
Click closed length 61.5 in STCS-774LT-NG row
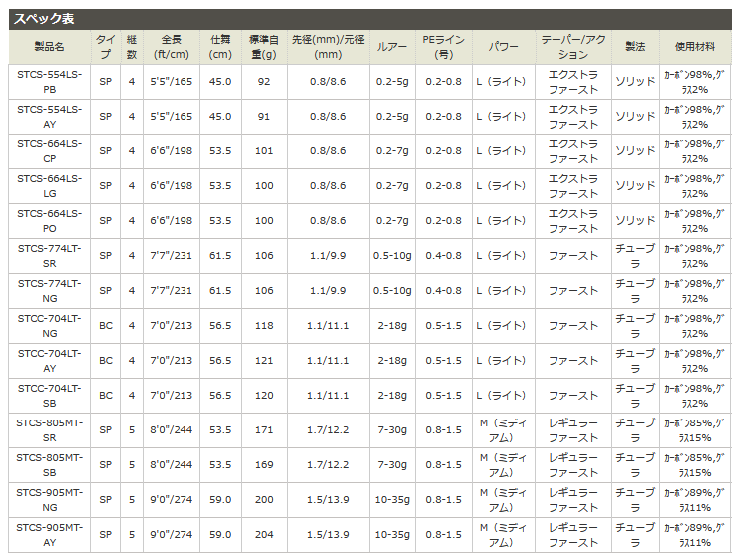[220, 291]
